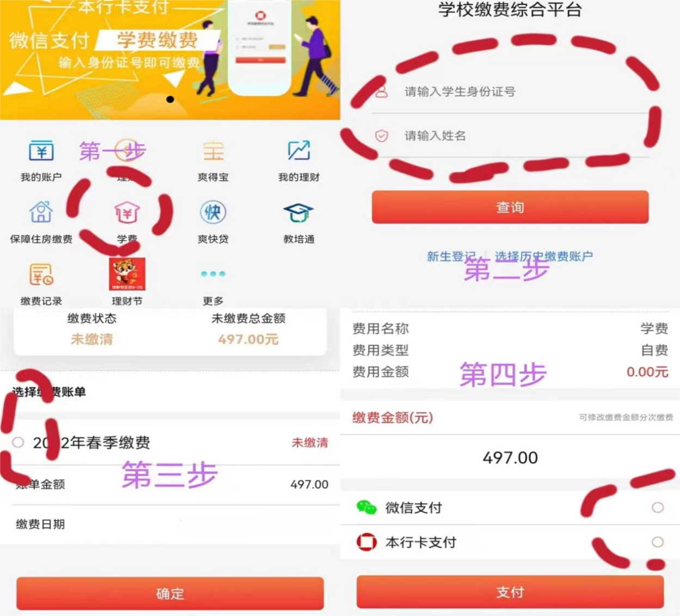Expand the 更多 three-dots menu

(x=213, y=273)
